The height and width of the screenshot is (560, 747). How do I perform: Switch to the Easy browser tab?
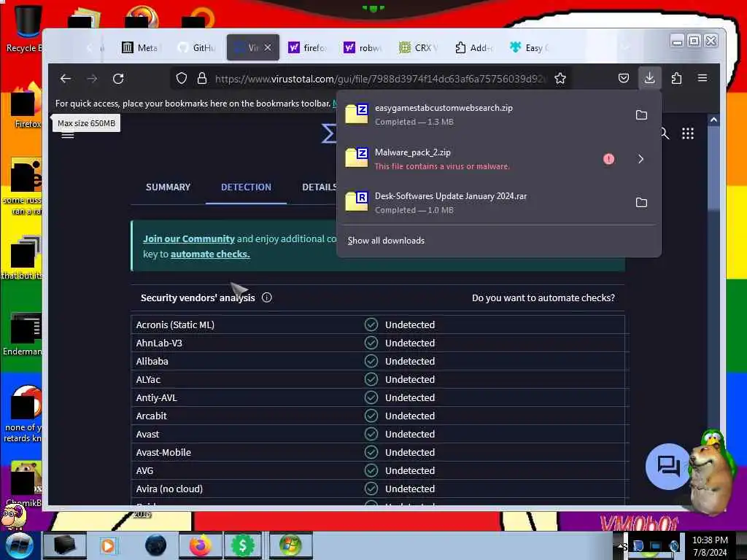pyautogui.click(x=530, y=47)
